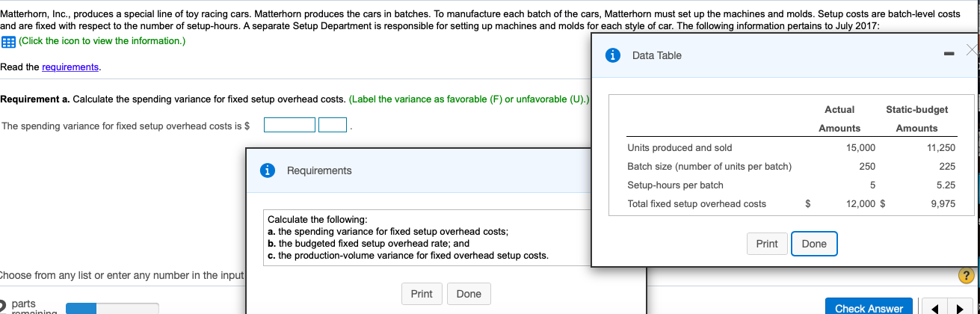Select the F or U label box
The width and height of the screenshot is (980, 314).
click(333, 126)
